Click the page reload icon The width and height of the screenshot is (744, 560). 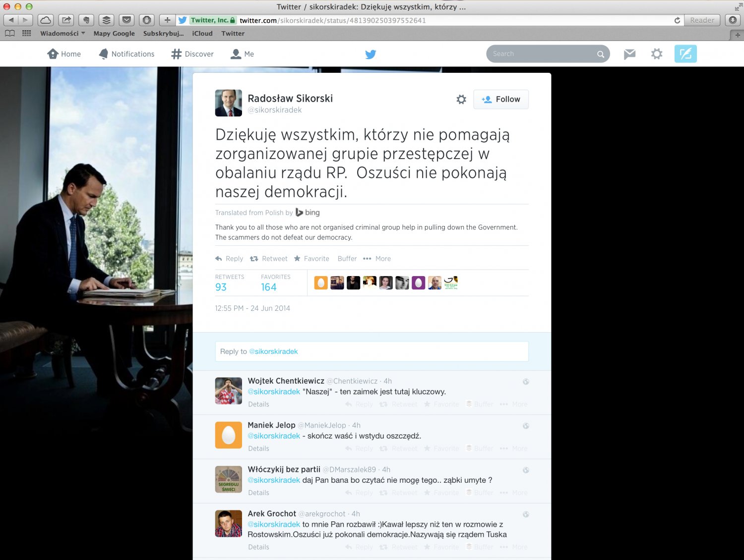tap(677, 20)
